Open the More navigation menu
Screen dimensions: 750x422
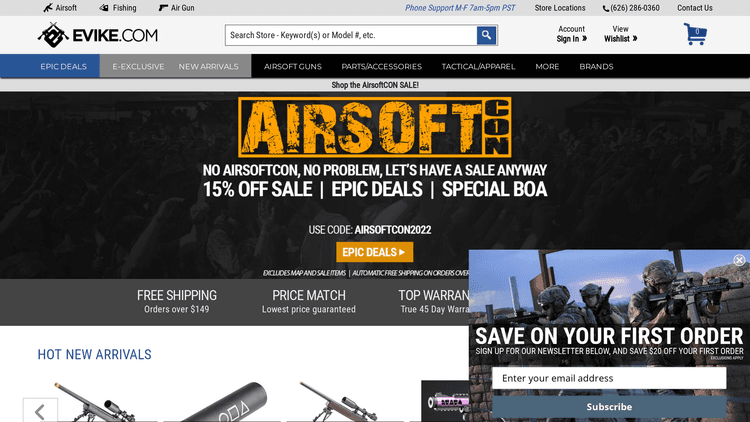pyautogui.click(x=547, y=67)
